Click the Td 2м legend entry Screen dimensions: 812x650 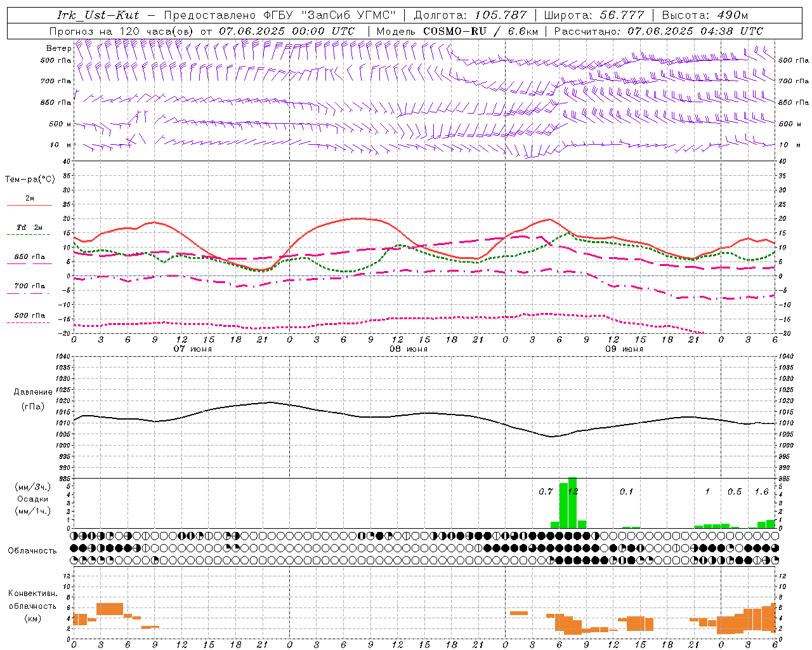pos(29,227)
